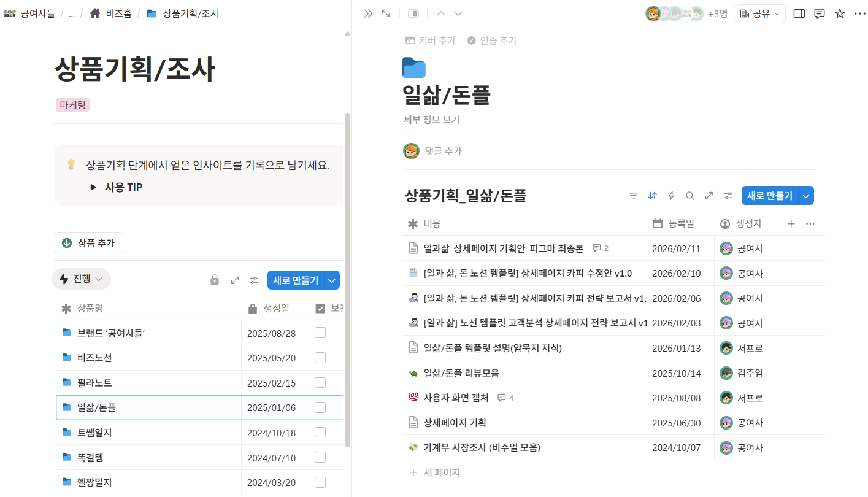Open the filter icon for 상품기획_일삶/돈플 database

[634, 196]
